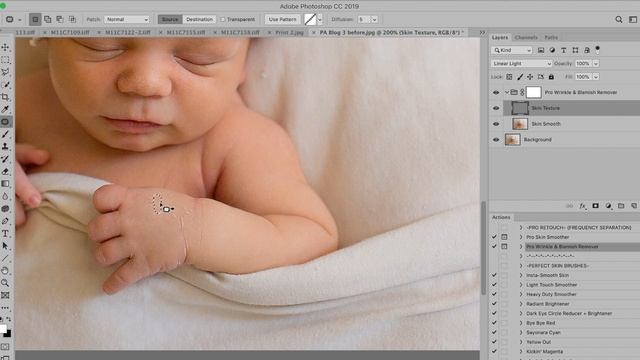This screenshot has height=360, width=640.
Task: Click the Source button
Action: tap(170, 19)
